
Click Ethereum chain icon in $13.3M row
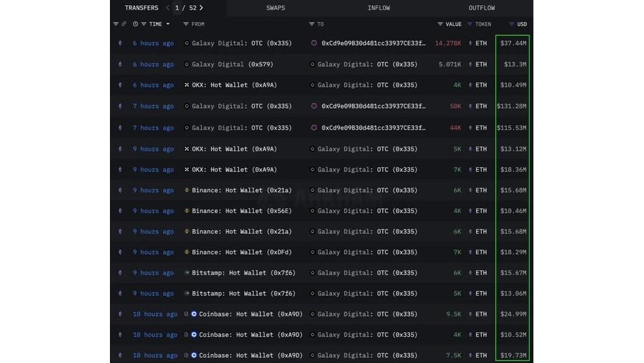tap(120, 64)
